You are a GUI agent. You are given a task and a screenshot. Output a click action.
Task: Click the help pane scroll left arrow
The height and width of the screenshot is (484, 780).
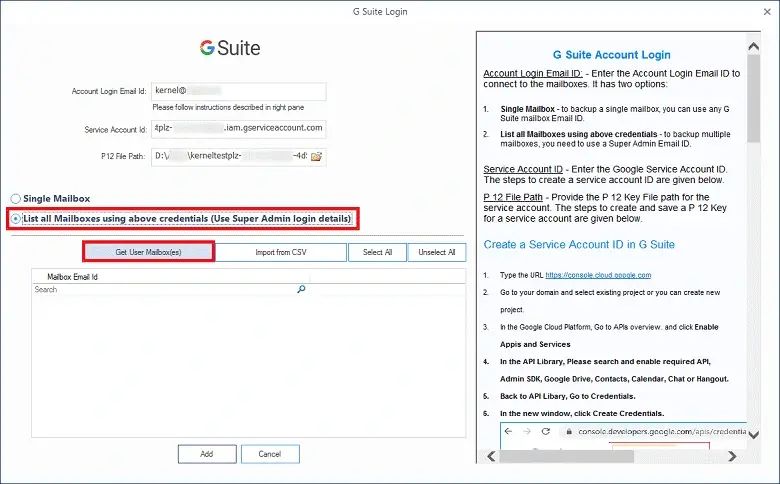[491, 456]
